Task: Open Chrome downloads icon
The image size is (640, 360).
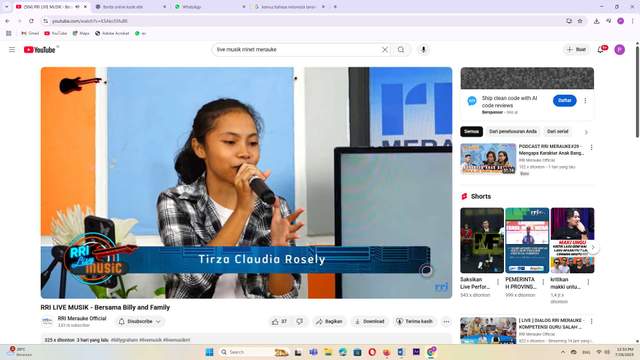Action: 596,21
